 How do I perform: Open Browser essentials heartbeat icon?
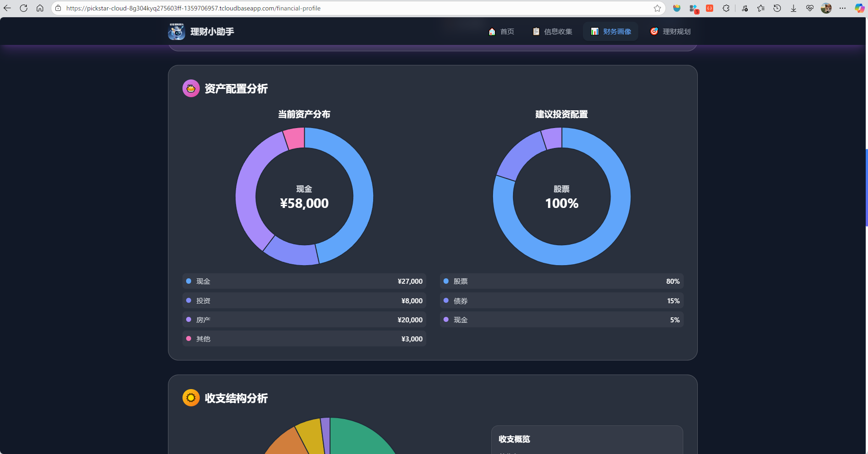(810, 8)
